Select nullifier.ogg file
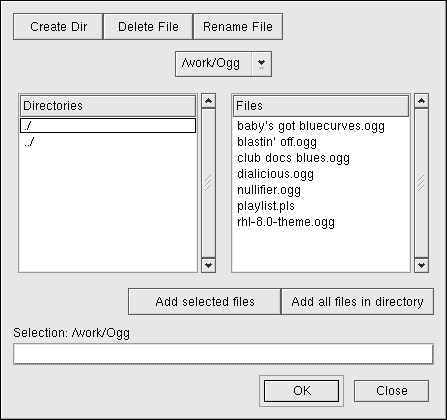This screenshot has width=447, height=420. pyautogui.click(x=269, y=190)
